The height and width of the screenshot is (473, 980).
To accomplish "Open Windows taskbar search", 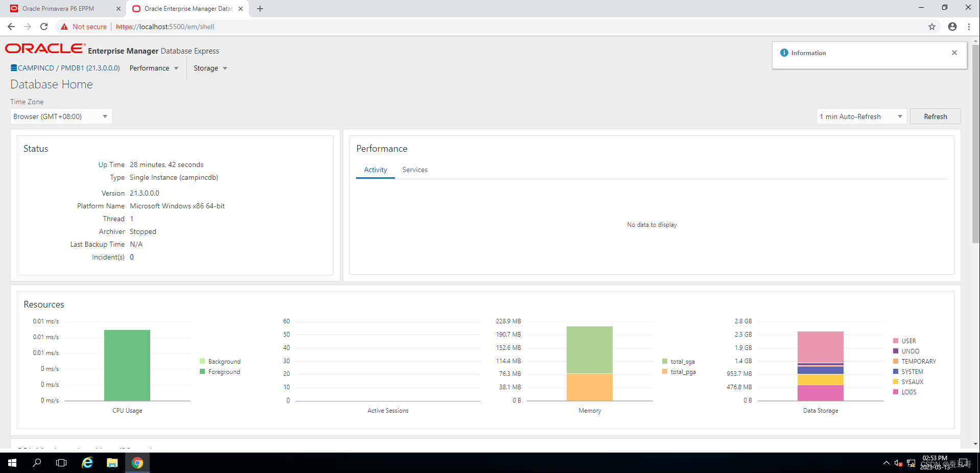I will [x=37, y=463].
